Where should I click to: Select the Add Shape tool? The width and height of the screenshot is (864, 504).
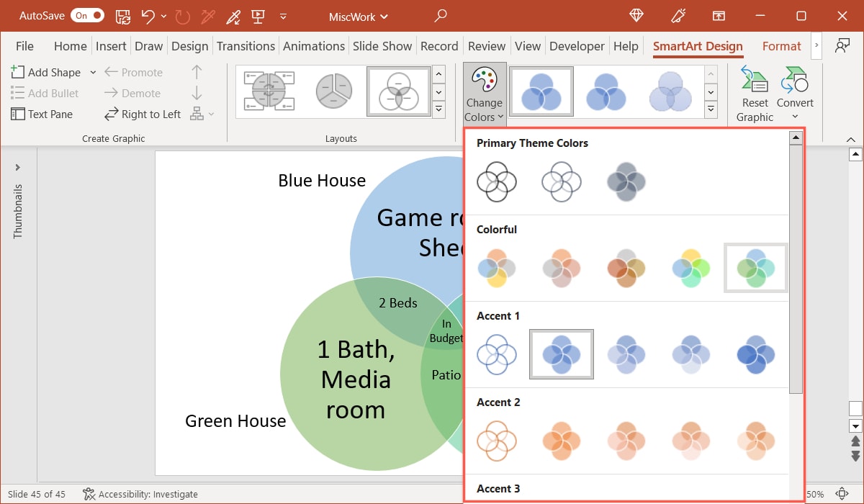[x=48, y=72]
